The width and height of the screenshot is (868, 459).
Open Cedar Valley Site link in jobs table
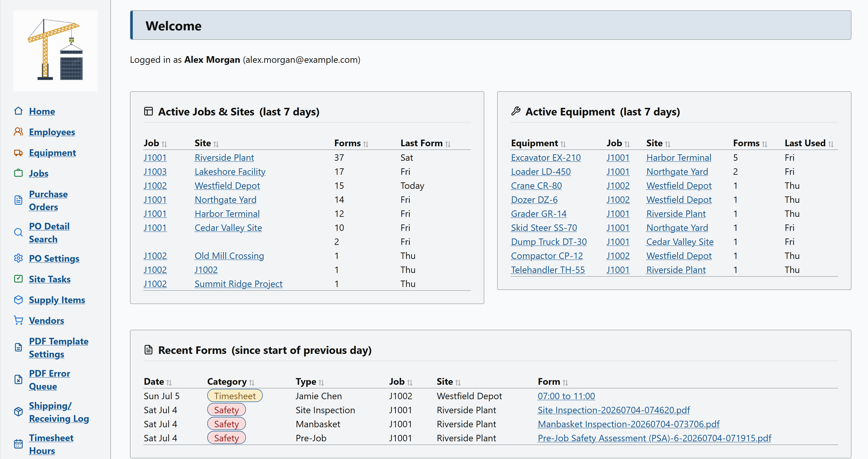pyautogui.click(x=228, y=228)
